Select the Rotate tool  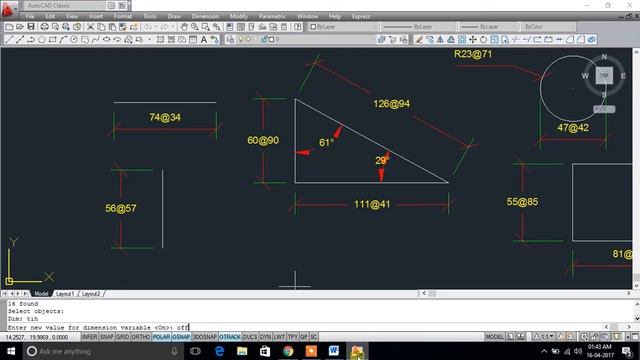pos(483,40)
